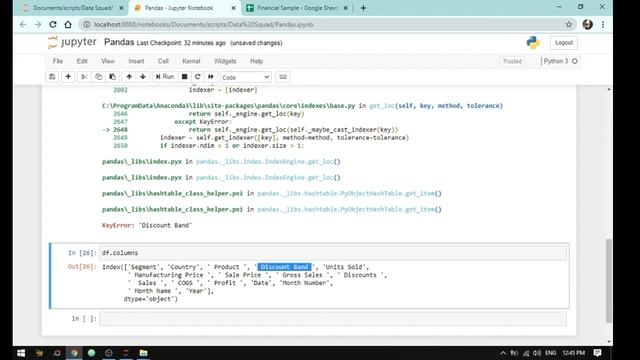Image resolution: width=640 pixels, height=360 pixels.
Task: Open the Windows notification center
Action: coord(597,353)
